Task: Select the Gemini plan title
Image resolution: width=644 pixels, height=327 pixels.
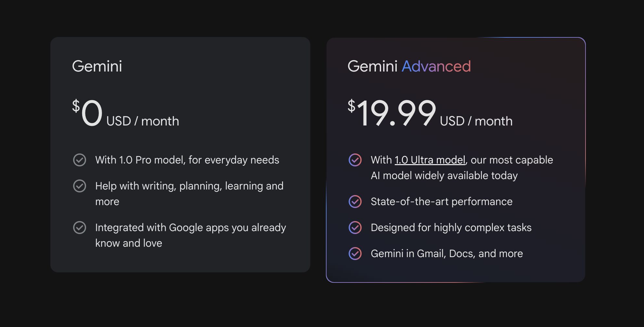Action: [x=97, y=66]
